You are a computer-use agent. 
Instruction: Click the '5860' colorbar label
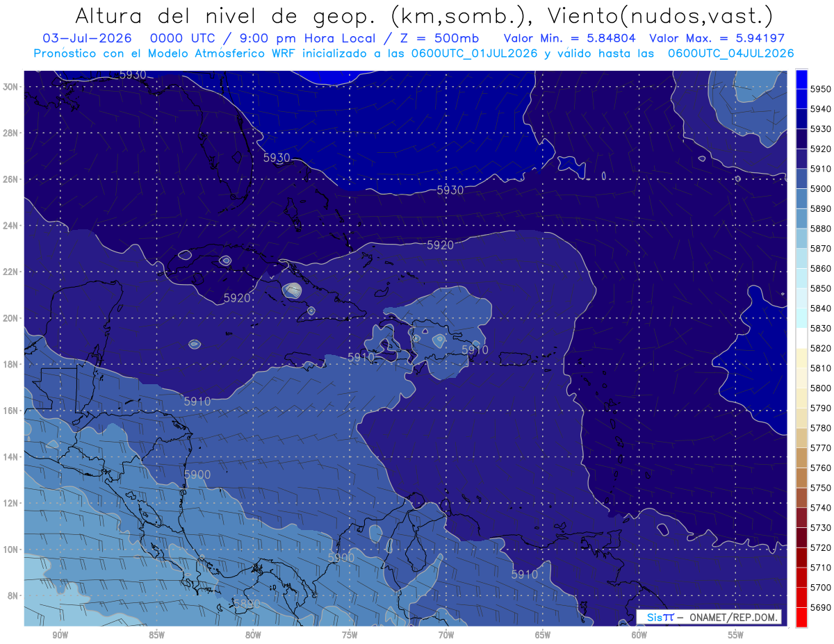tap(821, 268)
